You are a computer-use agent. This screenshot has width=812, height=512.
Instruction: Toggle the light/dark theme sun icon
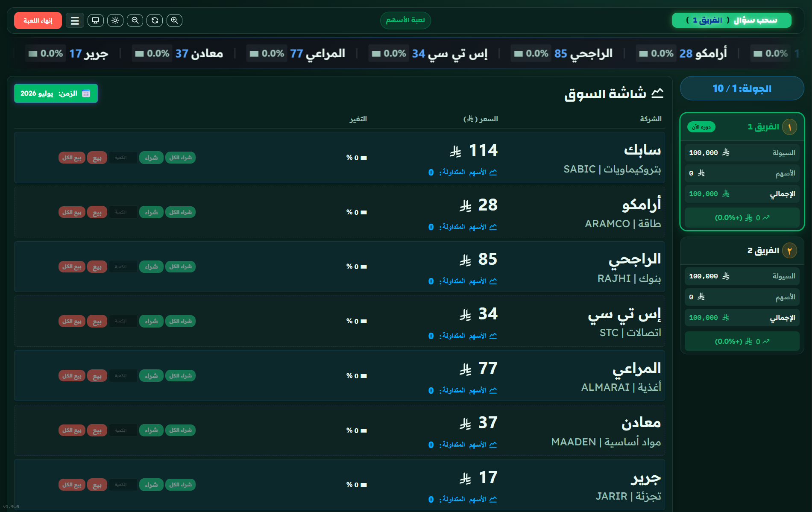[115, 20]
